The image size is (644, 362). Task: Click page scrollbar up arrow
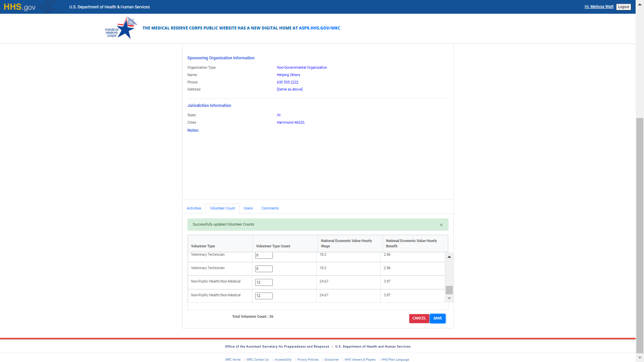pyautogui.click(x=640, y=4)
